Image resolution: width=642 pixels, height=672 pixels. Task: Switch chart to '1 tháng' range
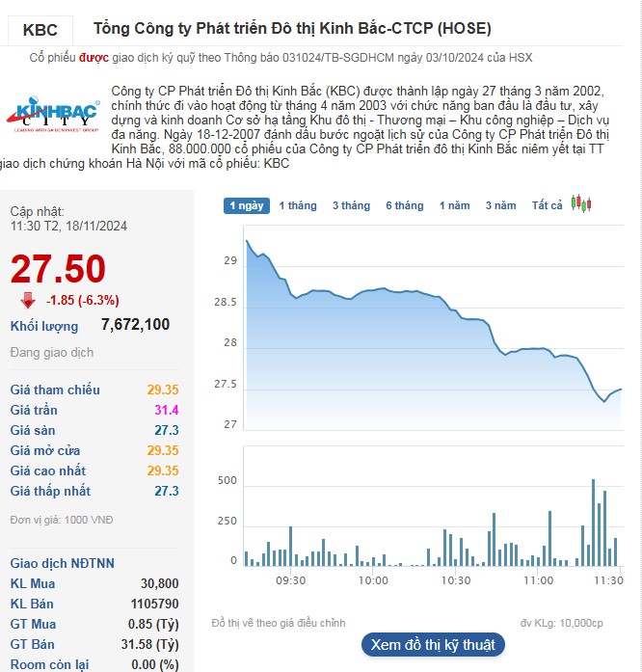(x=298, y=205)
